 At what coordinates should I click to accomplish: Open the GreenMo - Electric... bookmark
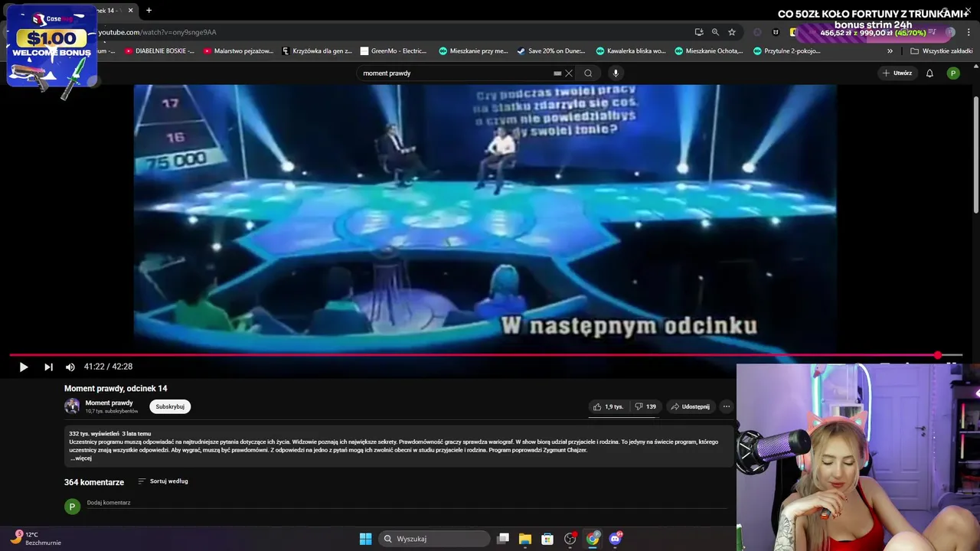394,51
